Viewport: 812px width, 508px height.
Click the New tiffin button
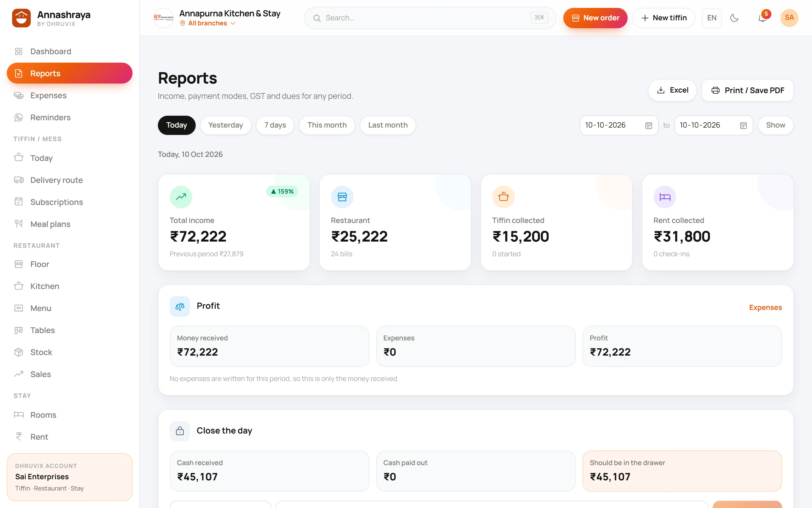pyautogui.click(x=663, y=18)
